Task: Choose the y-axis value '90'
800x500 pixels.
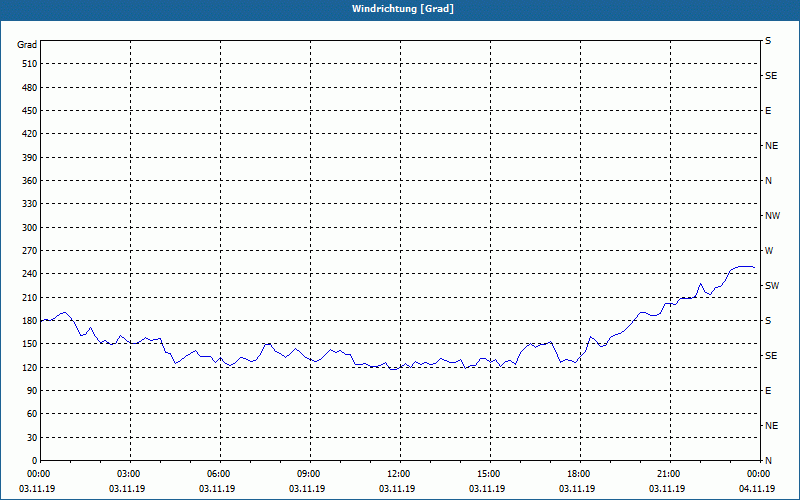Action: pyautogui.click(x=32, y=391)
